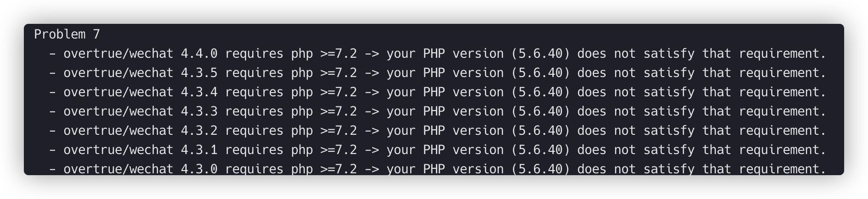
Task: Click the 'Problem 7' heading text
Action: 67,34
